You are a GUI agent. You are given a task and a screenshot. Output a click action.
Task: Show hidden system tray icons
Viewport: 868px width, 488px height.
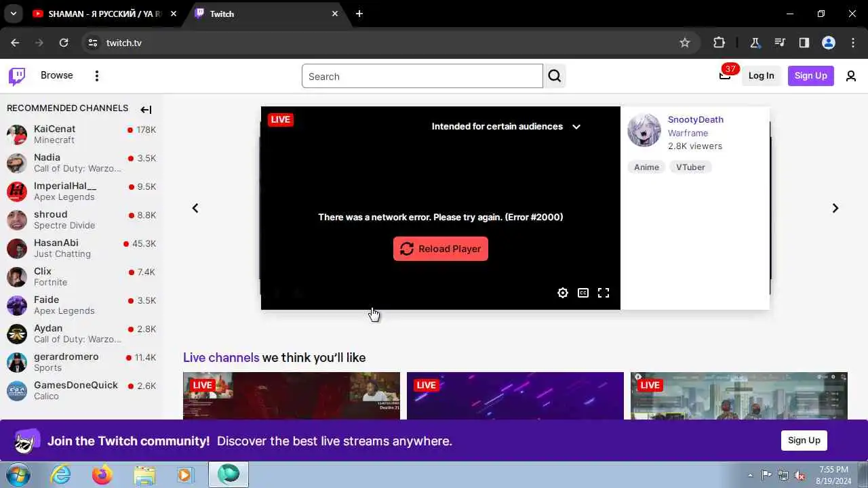pos(750,475)
